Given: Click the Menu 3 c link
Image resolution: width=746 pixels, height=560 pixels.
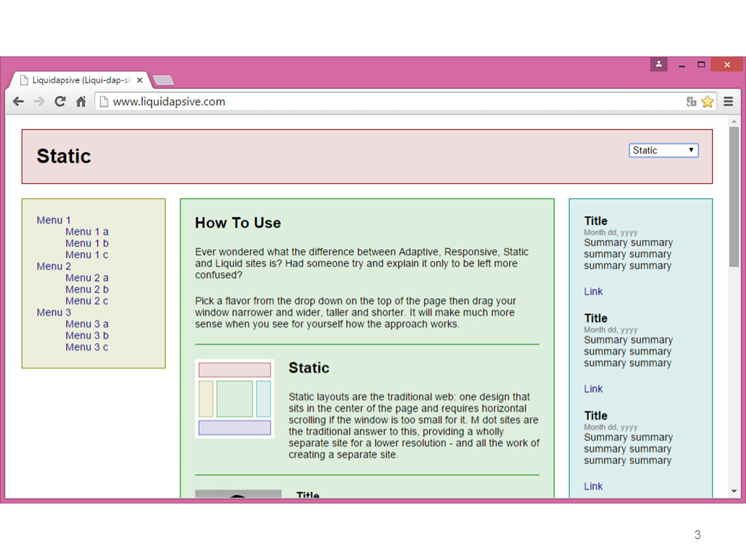Looking at the screenshot, I should 87,347.
